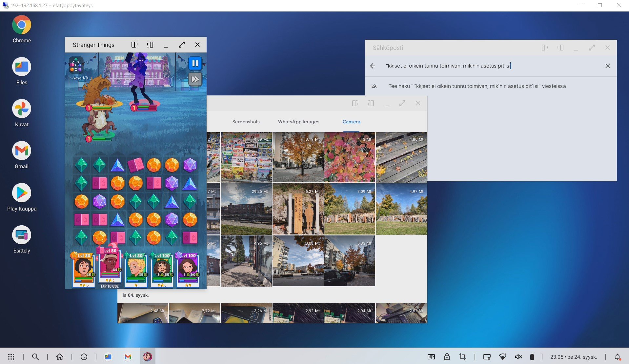Snap the Sähköposti window right

tap(560, 48)
